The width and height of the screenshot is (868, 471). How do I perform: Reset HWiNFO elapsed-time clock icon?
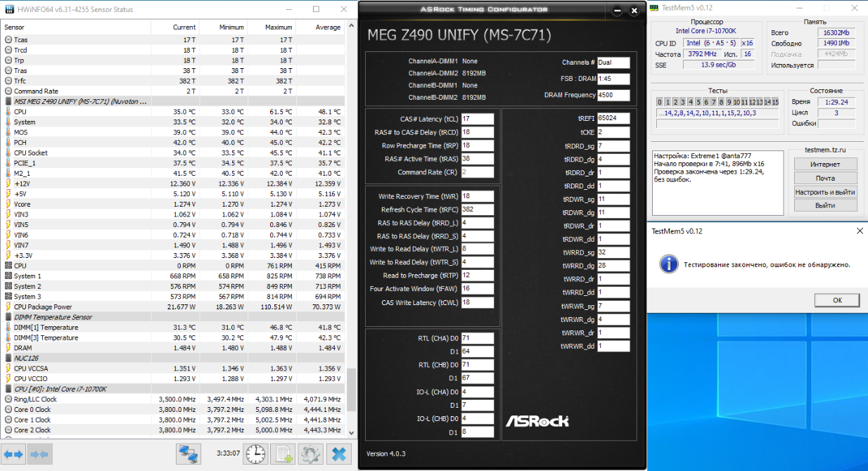coord(255,453)
